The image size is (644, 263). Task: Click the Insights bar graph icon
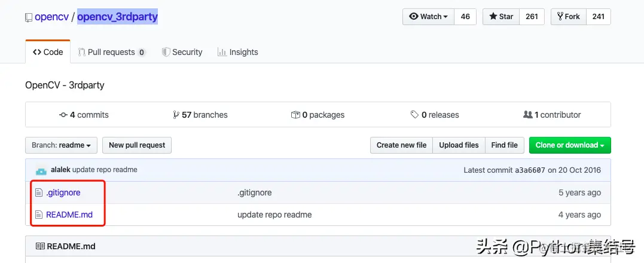tap(222, 52)
